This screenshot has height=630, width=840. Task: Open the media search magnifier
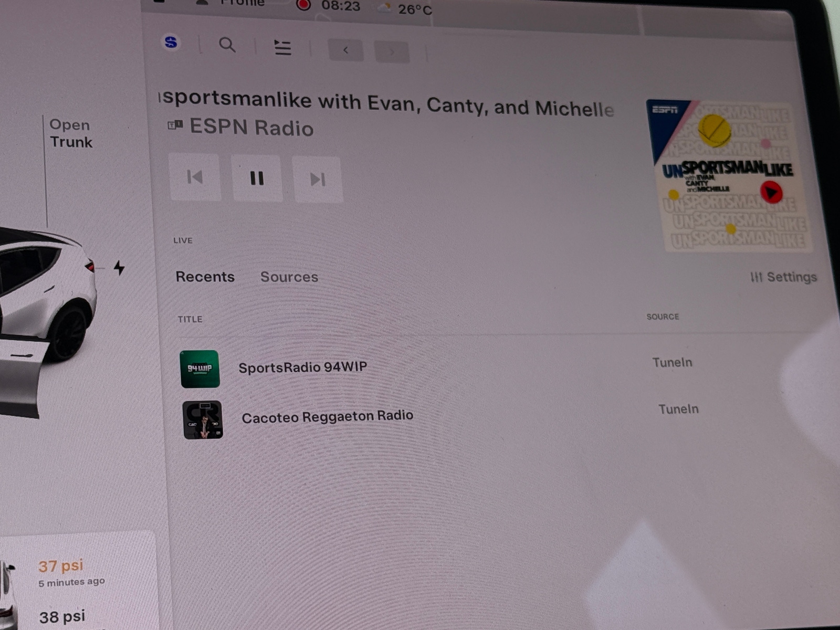pos(227,45)
